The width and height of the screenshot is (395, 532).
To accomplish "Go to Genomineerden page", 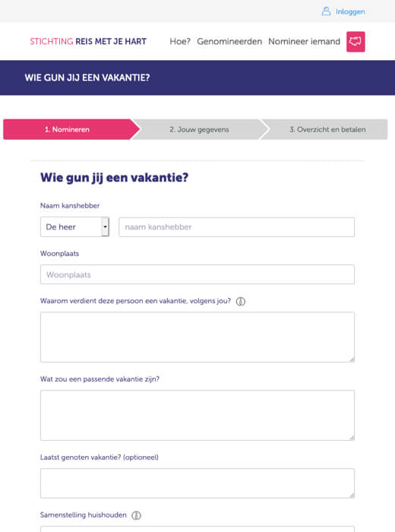I will tap(229, 41).
